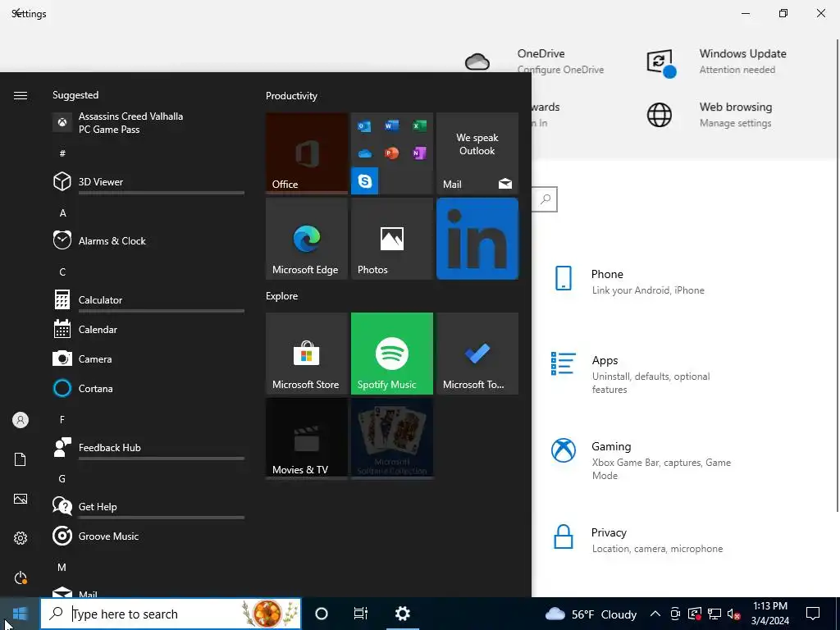Open the clock and date flyout
The height and width of the screenshot is (630, 840).
pyautogui.click(x=769, y=614)
